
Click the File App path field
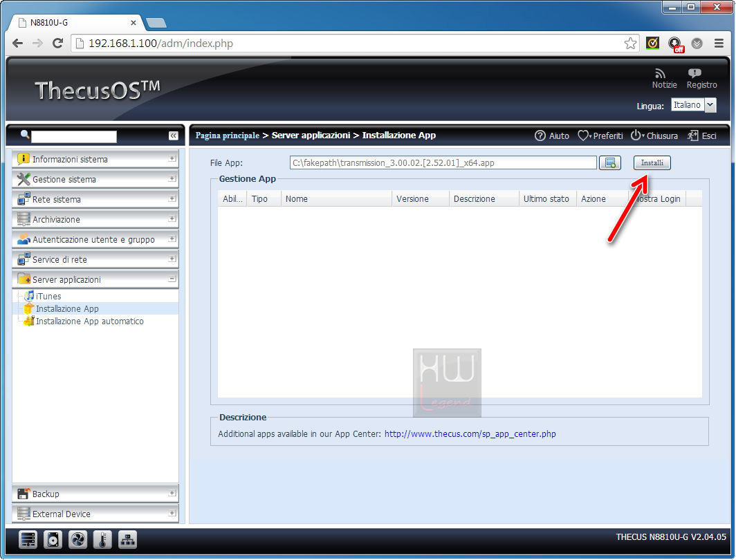click(443, 162)
